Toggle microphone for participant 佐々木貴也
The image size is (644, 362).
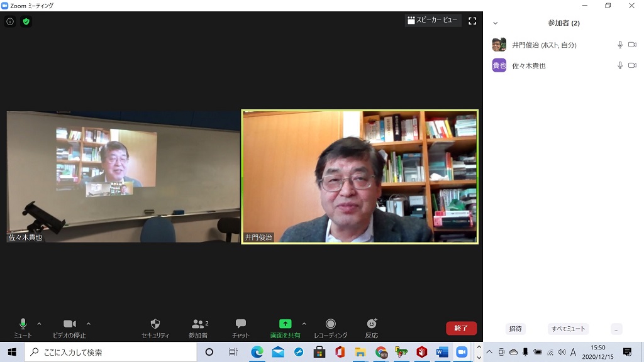(620, 65)
